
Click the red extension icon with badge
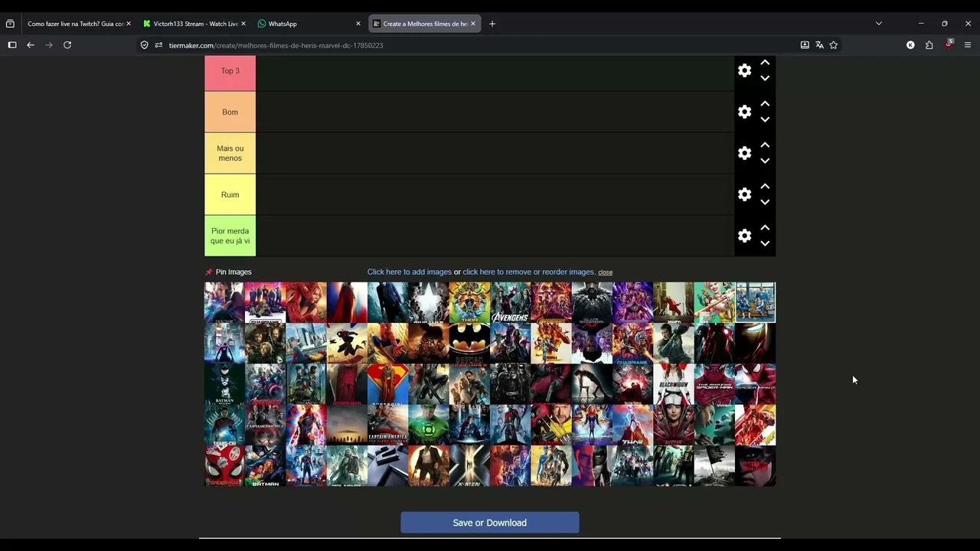[x=949, y=44]
